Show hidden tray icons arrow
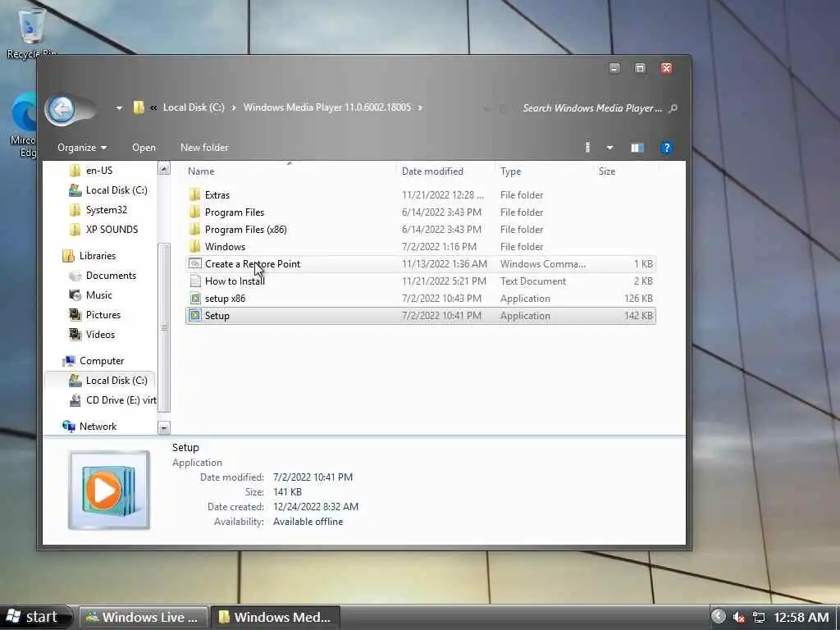 (719, 617)
